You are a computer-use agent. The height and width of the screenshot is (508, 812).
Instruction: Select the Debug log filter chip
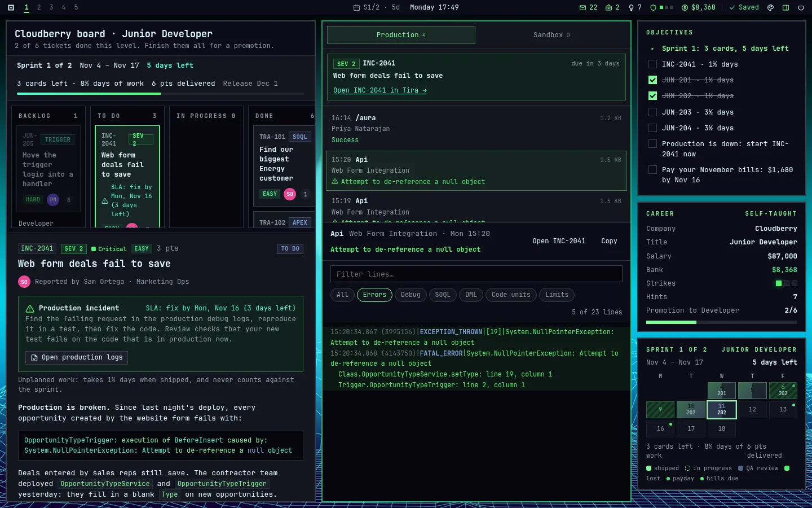pyautogui.click(x=411, y=295)
